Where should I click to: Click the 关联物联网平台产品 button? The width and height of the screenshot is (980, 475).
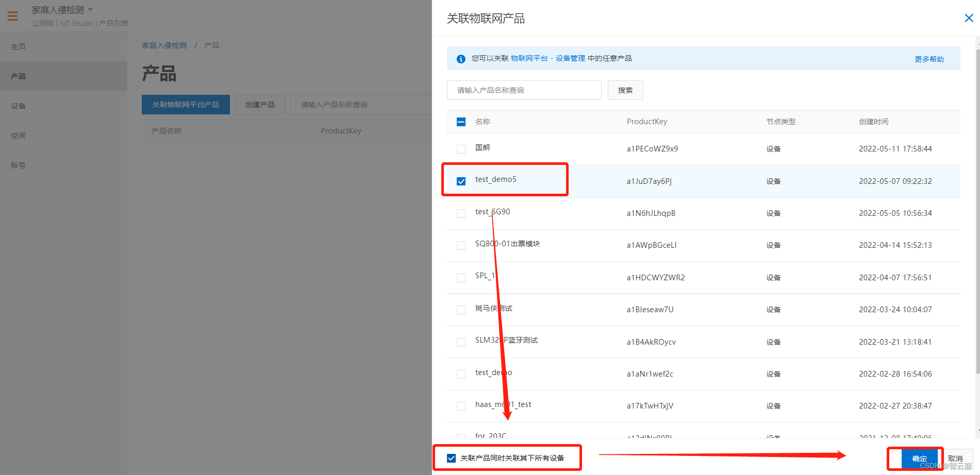186,105
